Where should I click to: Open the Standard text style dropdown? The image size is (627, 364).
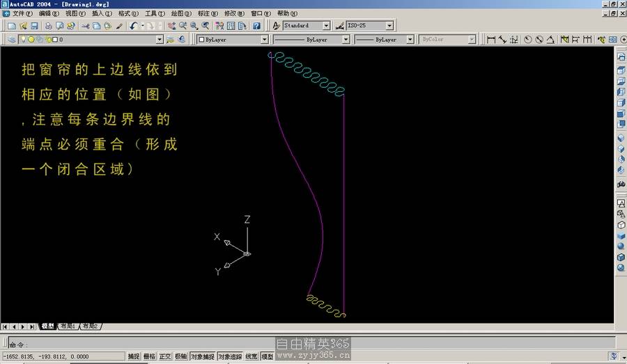327,26
